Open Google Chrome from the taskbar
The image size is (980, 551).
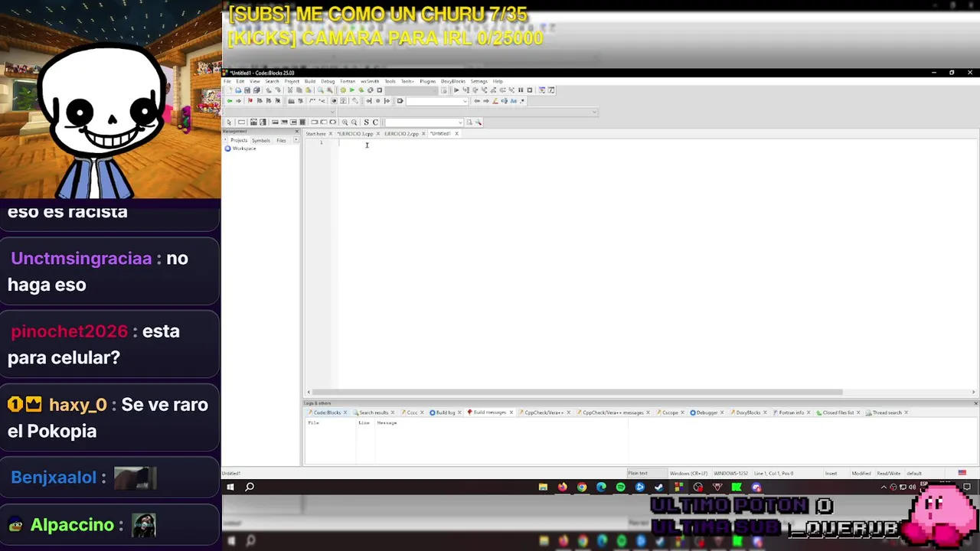point(582,487)
